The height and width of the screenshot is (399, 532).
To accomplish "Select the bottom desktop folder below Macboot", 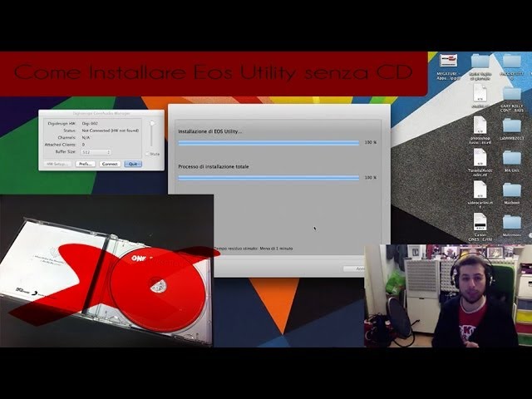I will 512,222.
